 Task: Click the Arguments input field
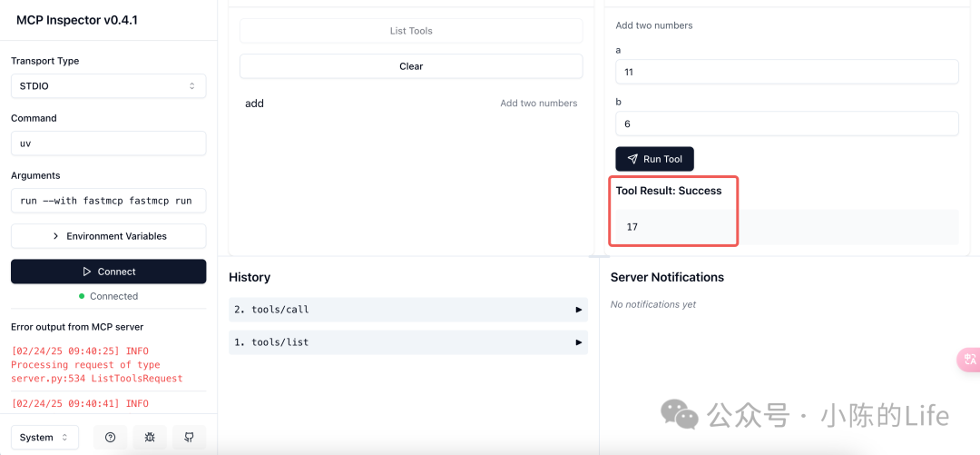coord(108,201)
